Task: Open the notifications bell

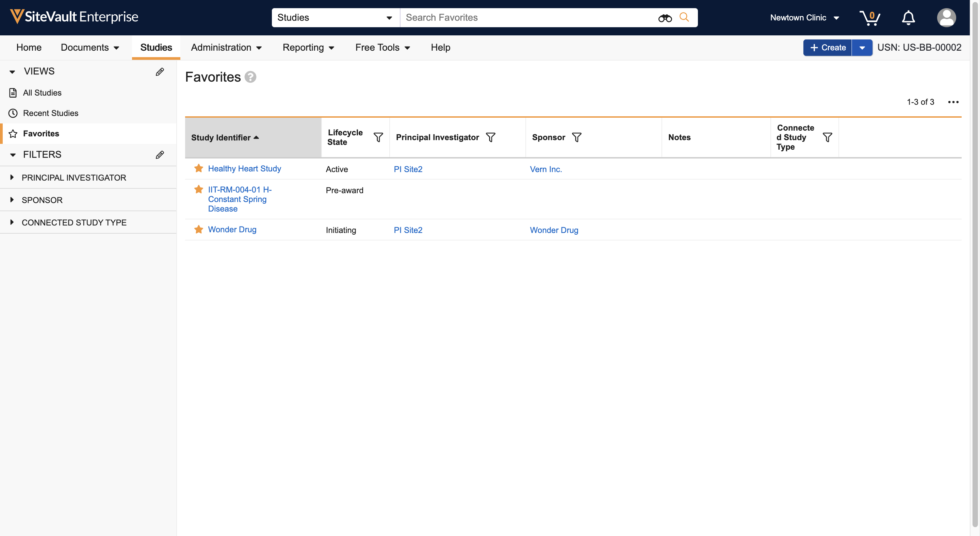Action: click(x=908, y=17)
